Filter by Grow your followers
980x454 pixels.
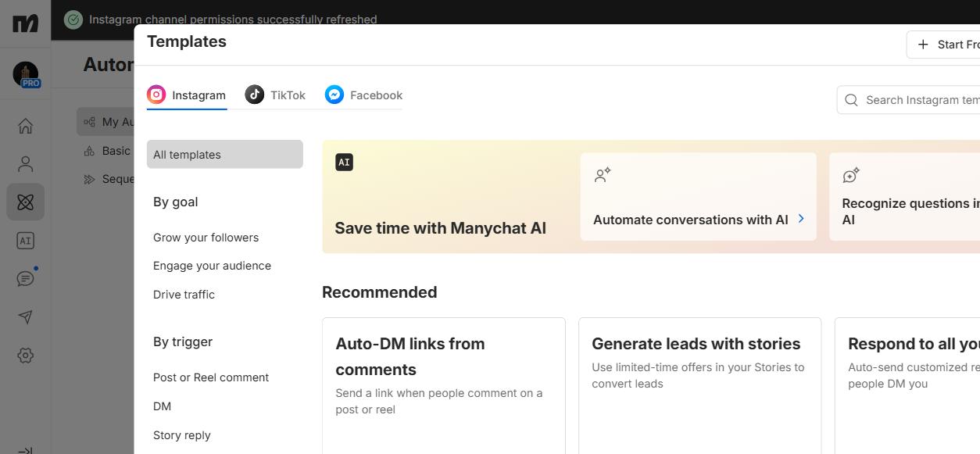206,238
